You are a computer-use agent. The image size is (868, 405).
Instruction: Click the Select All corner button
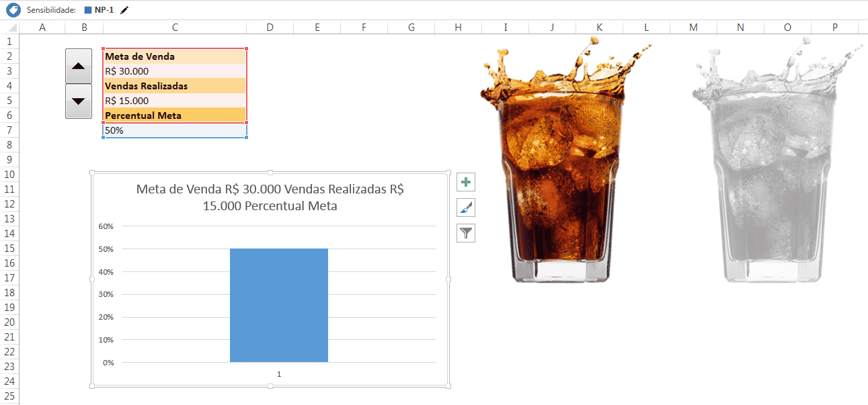tap(9, 27)
